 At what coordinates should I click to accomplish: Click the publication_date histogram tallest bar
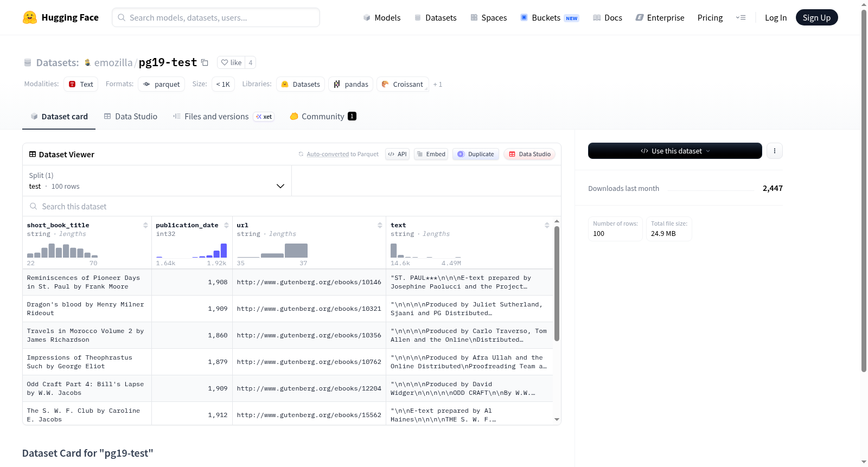[224, 250]
